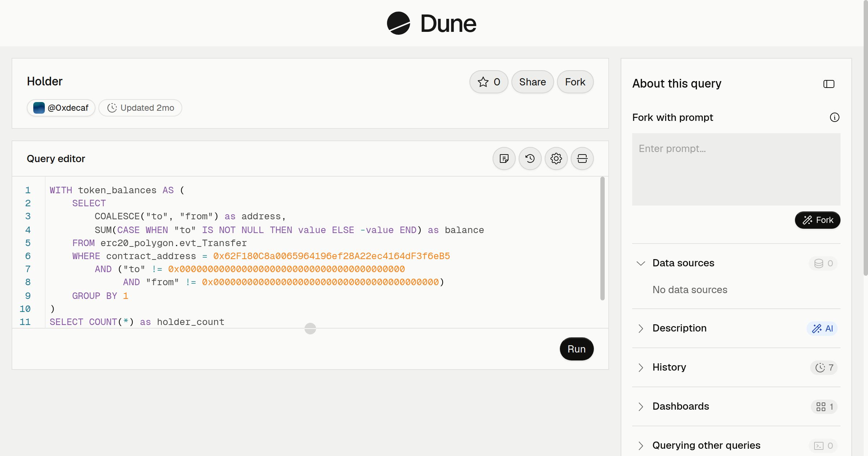Click the Data sources count badge

824,263
